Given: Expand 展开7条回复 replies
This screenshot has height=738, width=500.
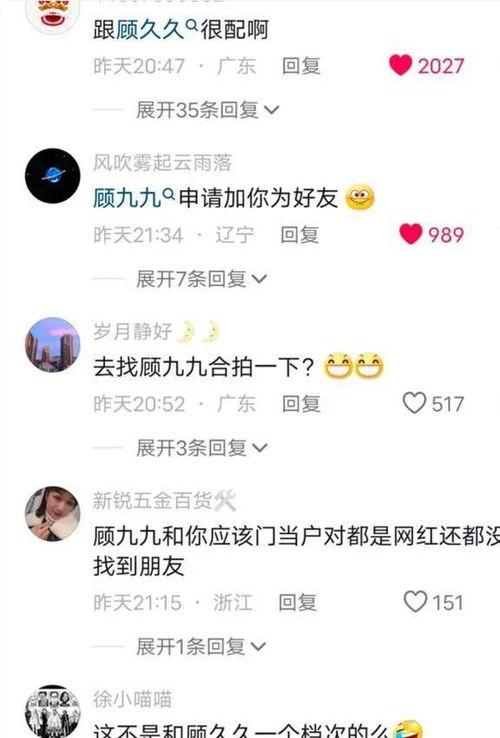Looking at the screenshot, I should point(202,279).
